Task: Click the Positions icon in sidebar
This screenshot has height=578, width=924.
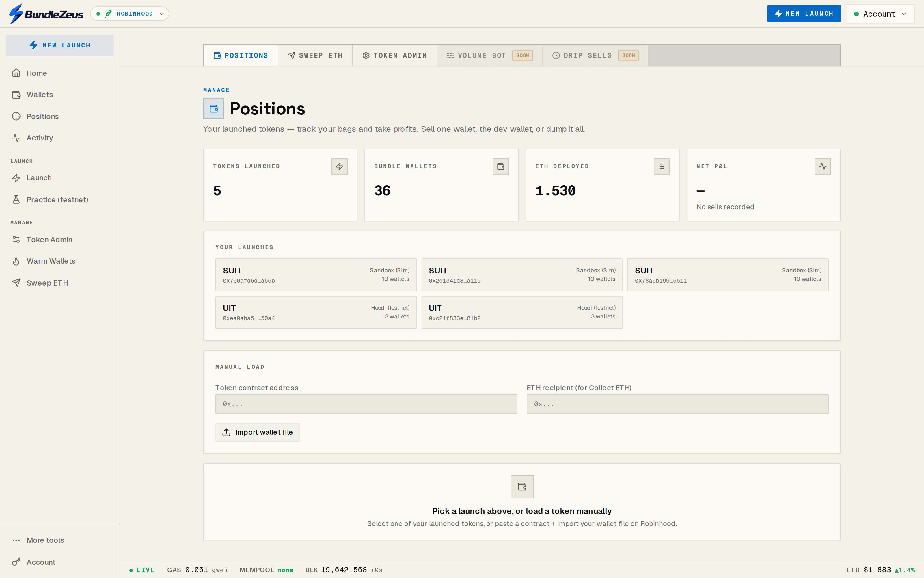Action: click(16, 116)
